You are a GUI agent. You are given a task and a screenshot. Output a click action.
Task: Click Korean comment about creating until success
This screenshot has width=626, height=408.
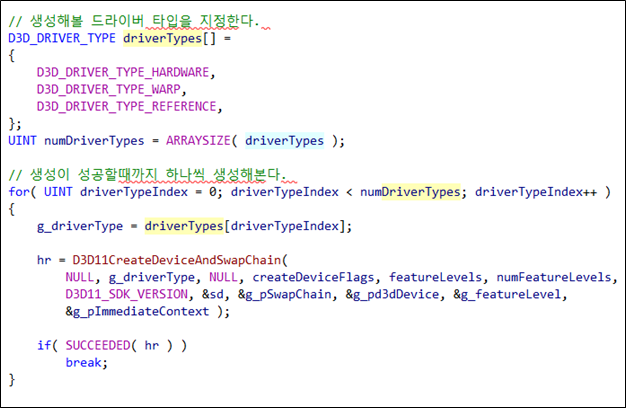tap(147, 174)
